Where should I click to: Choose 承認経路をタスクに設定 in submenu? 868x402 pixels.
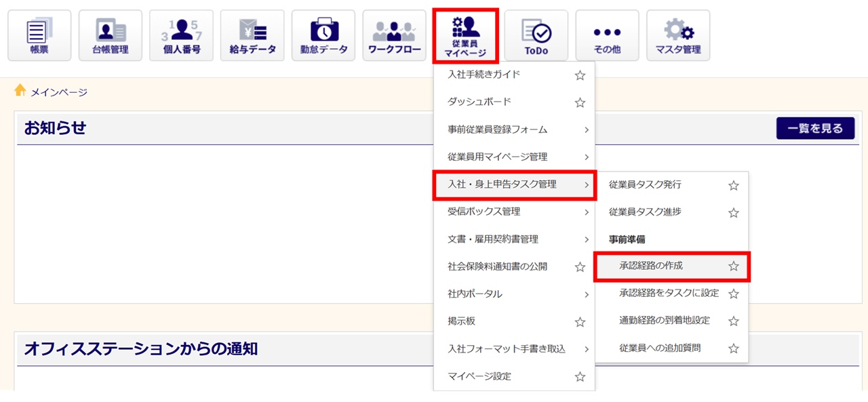point(672,293)
